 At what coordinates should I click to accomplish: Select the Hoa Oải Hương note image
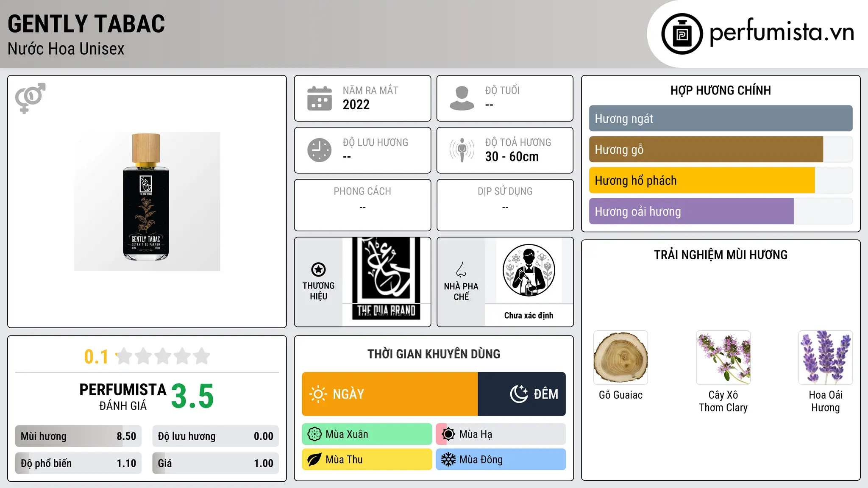point(826,358)
